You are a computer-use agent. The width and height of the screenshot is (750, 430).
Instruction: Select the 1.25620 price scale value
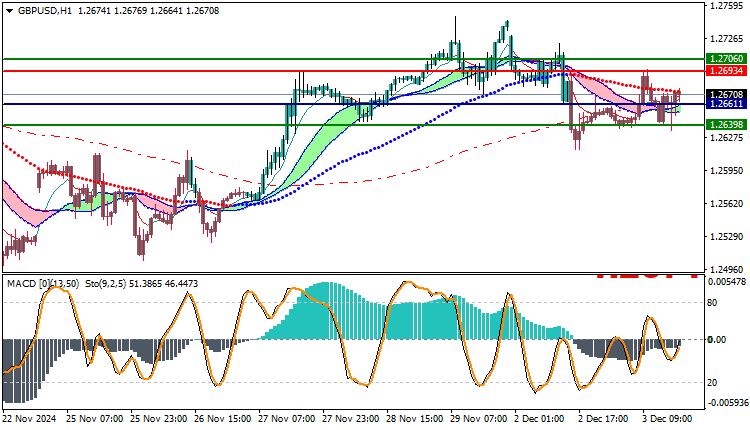pyautogui.click(x=727, y=204)
